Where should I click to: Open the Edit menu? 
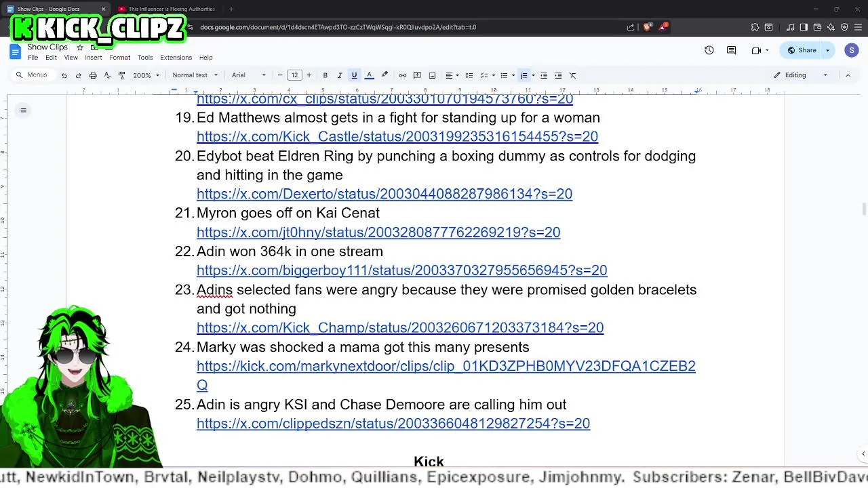51,58
